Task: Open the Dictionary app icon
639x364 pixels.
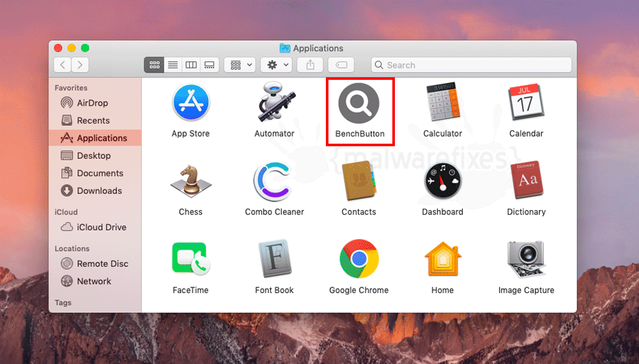Action: tap(527, 179)
